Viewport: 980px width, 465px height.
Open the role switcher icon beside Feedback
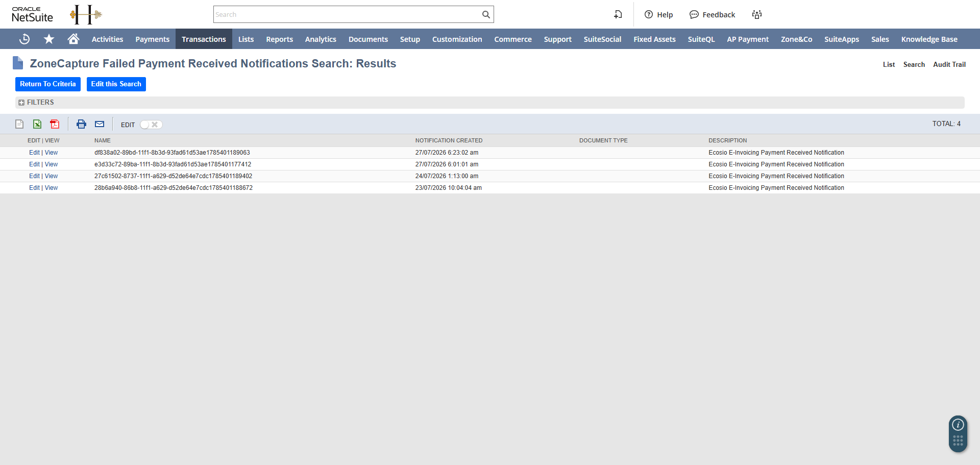[757, 14]
